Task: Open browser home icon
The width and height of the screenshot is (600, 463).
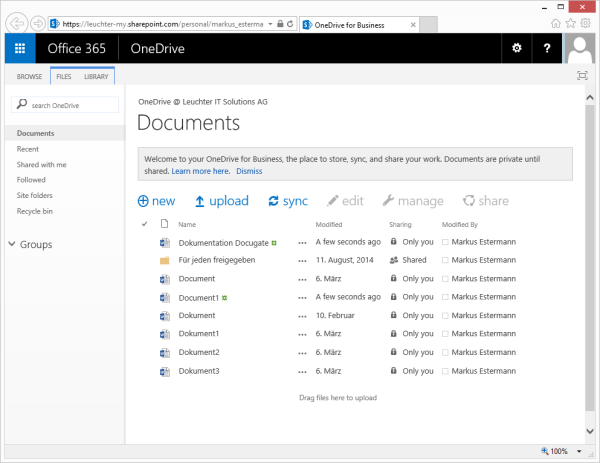Action: (556, 23)
